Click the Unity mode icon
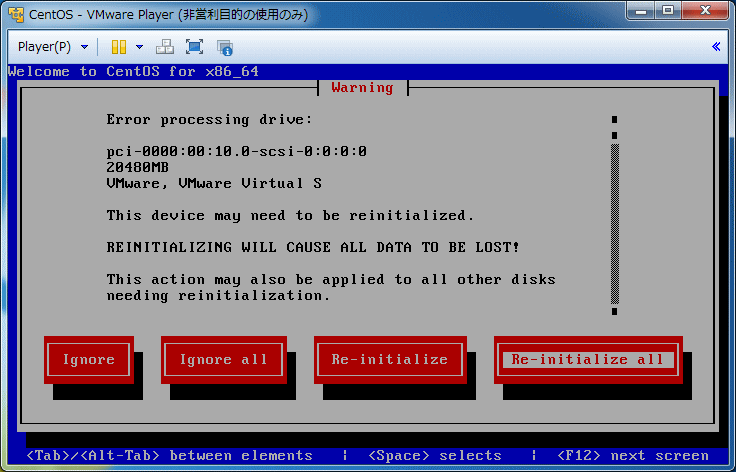The width and height of the screenshot is (736, 472). click(x=224, y=47)
